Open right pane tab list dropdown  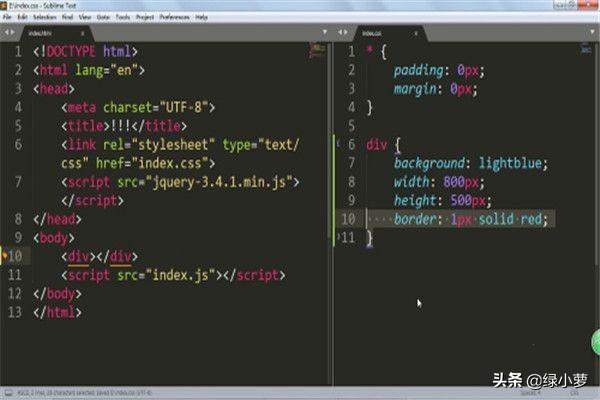point(592,31)
